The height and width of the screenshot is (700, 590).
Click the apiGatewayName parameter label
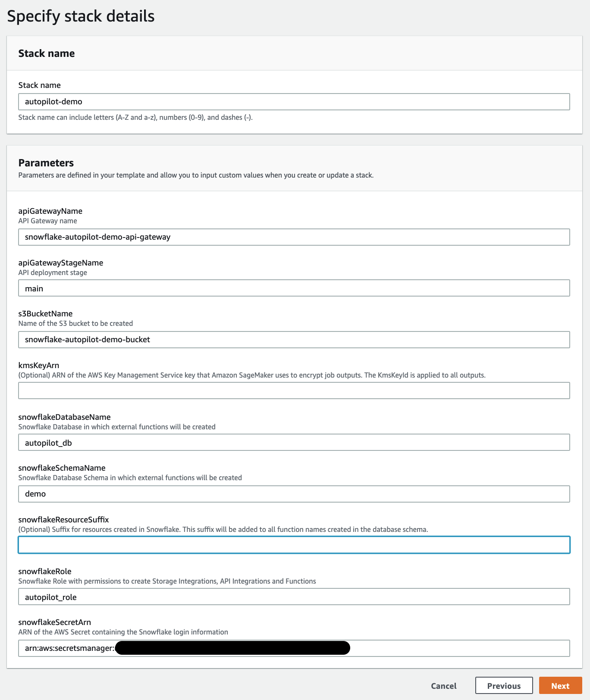(x=50, y=211)
